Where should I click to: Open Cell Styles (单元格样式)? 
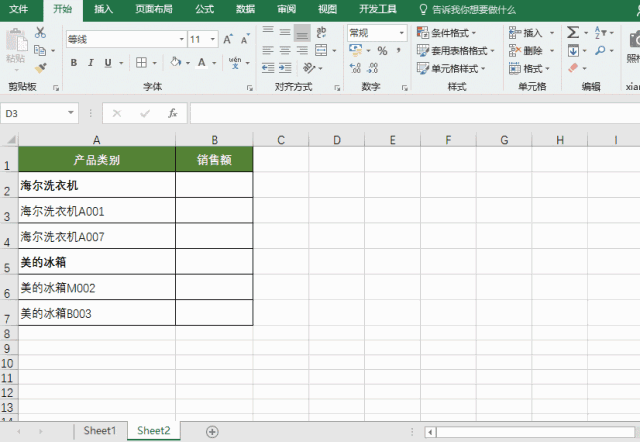pyautogui.click(x=451, y=68)
